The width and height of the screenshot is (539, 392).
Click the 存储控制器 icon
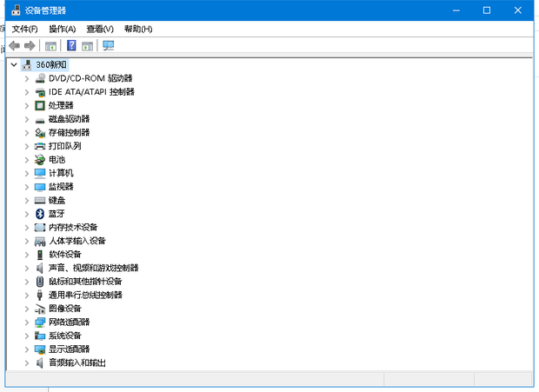pos(40,133)
